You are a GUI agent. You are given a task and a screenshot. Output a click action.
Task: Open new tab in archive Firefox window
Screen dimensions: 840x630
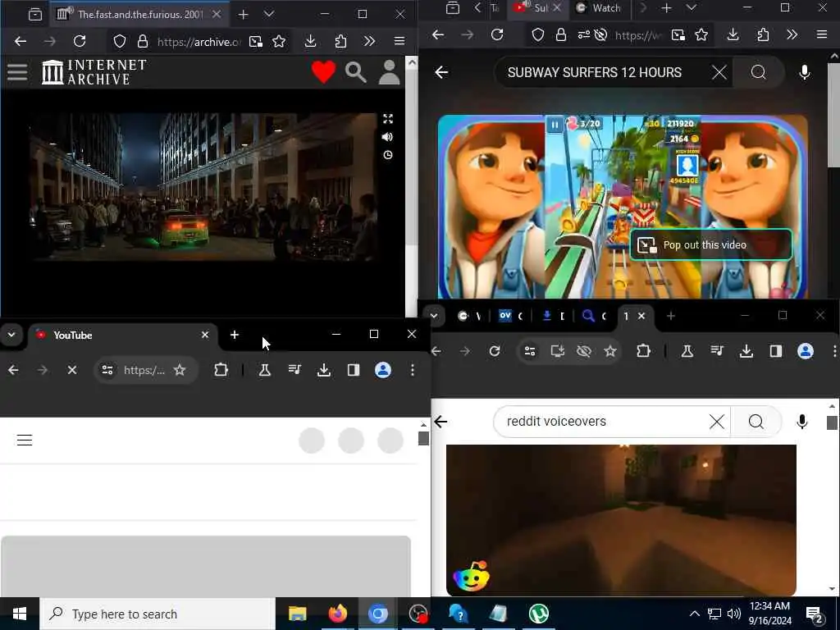point(243,15)
